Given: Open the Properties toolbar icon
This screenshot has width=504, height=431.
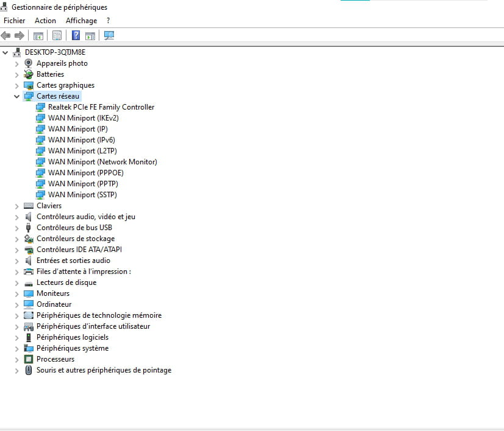Looking at the screenshot, I should click(57, 35).
